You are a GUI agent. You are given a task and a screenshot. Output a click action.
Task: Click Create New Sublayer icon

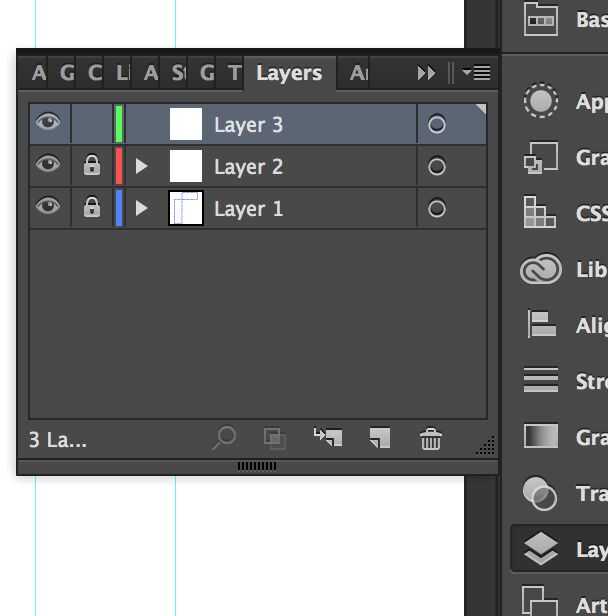(328, 438)
